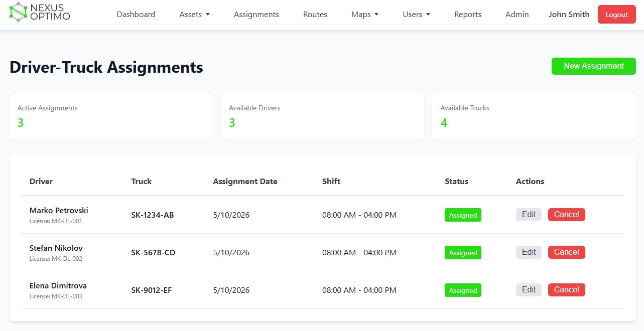
Task: Click Assigned status badge for SK-1234-AB
Action: [x=463, y=215]
